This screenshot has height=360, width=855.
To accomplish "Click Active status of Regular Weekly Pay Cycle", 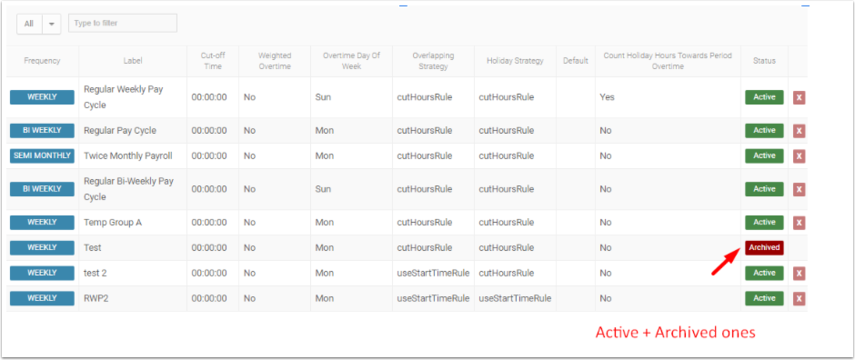I will pos(764,97).
